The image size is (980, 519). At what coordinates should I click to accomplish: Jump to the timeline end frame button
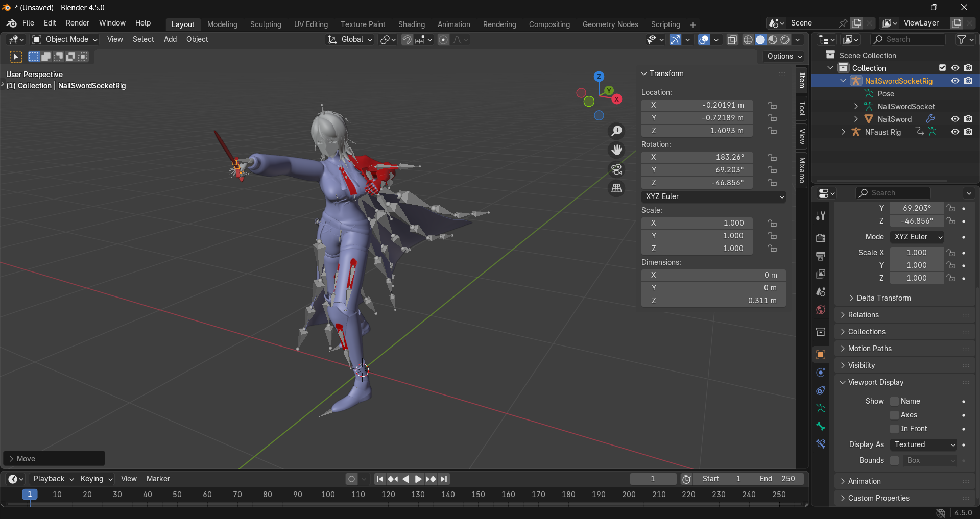tap(444, 479)
